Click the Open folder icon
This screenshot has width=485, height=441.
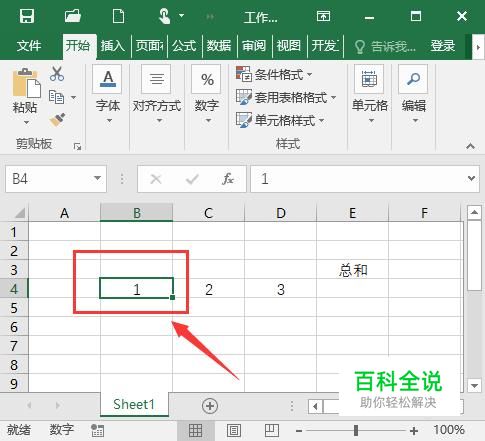[x=73, y=16]
